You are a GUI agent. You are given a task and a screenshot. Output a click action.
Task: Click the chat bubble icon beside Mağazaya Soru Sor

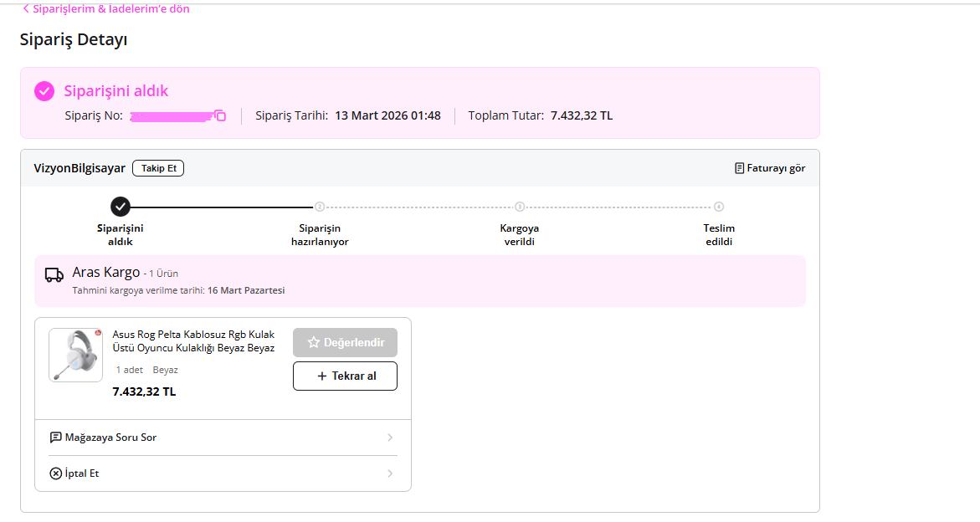(55, 437)
